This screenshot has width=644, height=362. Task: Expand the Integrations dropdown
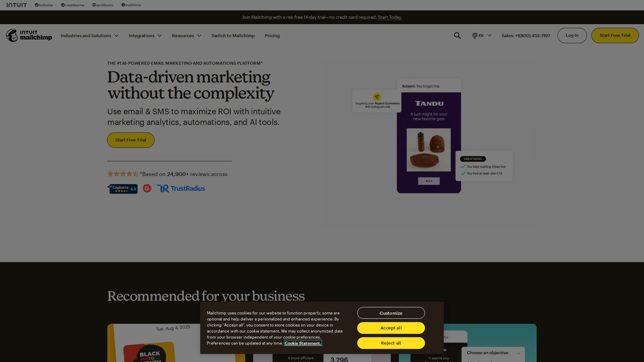point(145,36)
